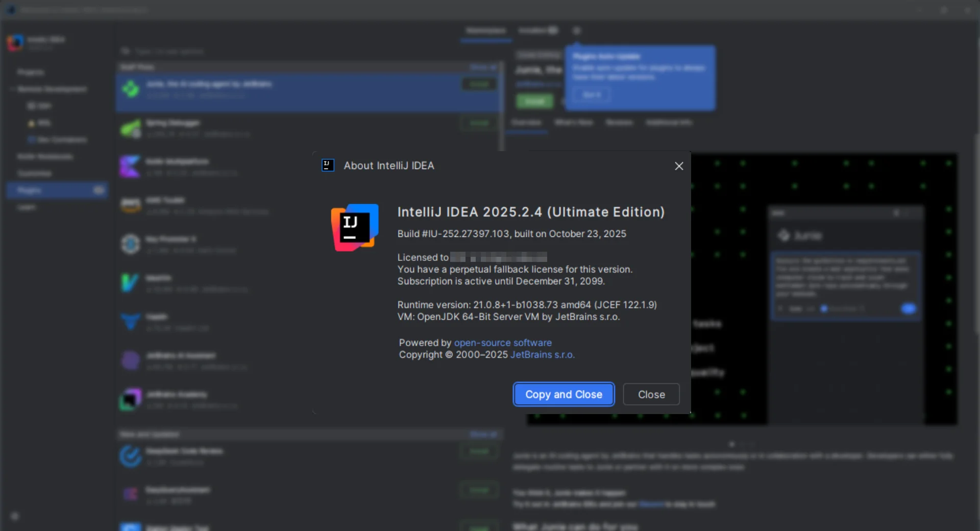Viewport: 980px width, 531px height.
Task: Click the settings gear beside the background plugin tabs
Action: pos(577,31)
